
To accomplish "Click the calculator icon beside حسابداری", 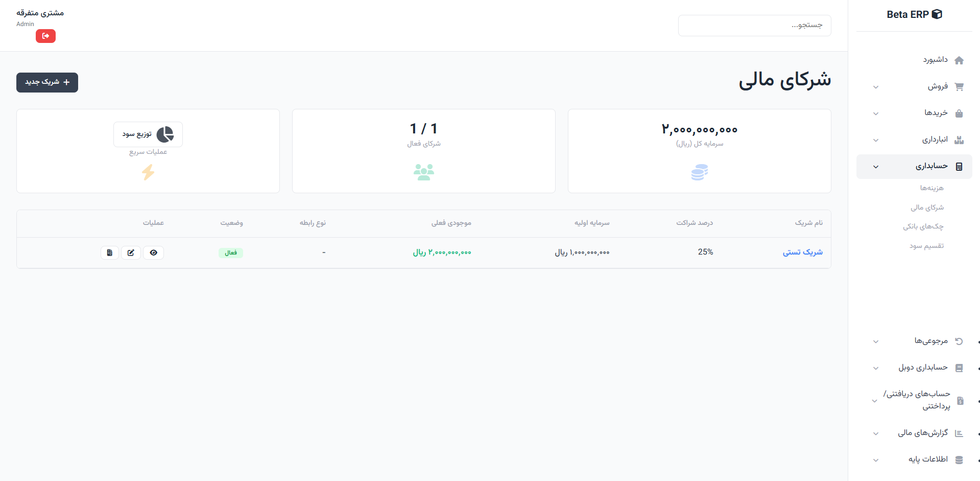I will [959, 167].
